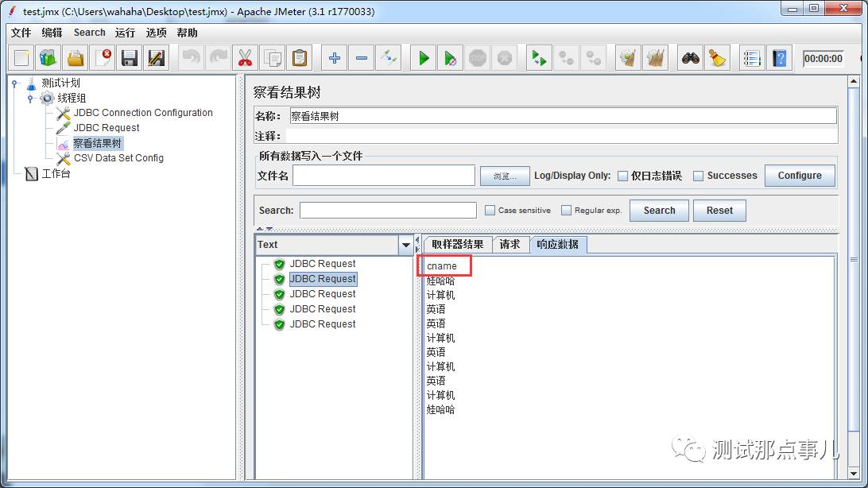The height and width of the screenshot is (488, 868).
Task: Save the test plan with floppy icon
Action: pyautogui.click(x=130, y=58)
